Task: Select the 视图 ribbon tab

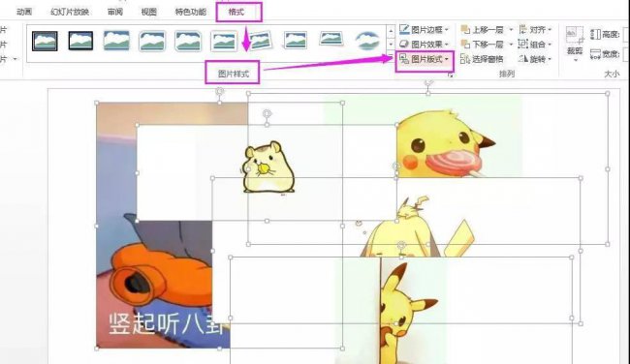Action: (148, 12)
